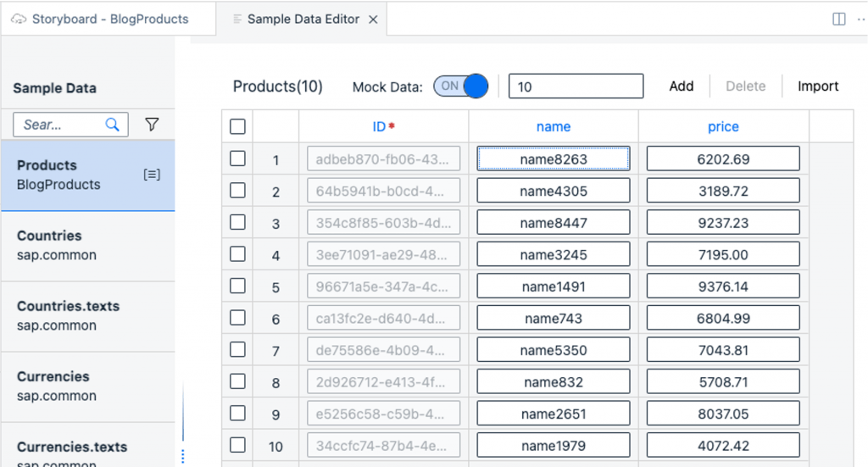Click the mock data row count field
868x467 pixels.
point(576,86)
